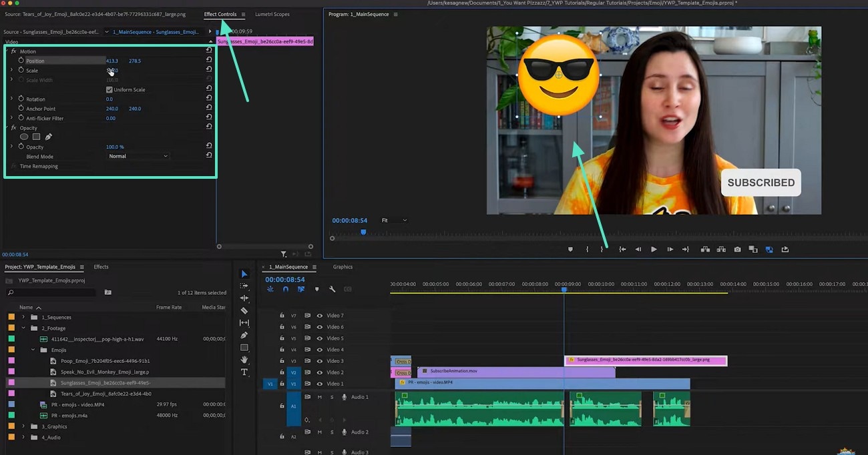The width and height of the screenshot is (868, 455).
Task: Select the Razor tool in the toolbar
Action: [x=244, y=311]
